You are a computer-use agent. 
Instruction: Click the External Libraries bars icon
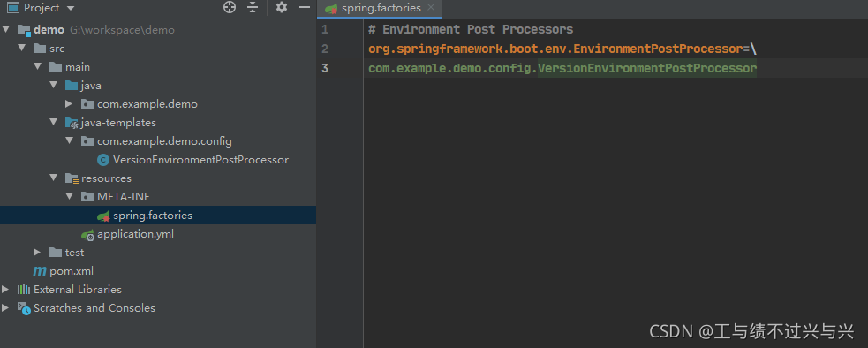pyautogui.click(x=24, y=289)
